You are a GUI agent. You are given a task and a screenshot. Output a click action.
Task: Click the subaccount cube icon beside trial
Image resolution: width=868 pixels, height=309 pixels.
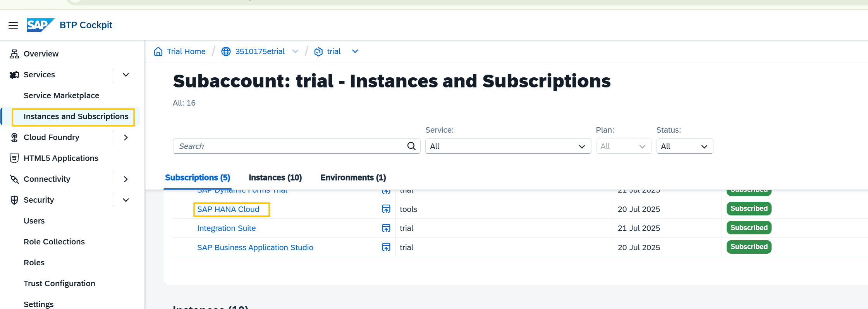pos(318,51)
